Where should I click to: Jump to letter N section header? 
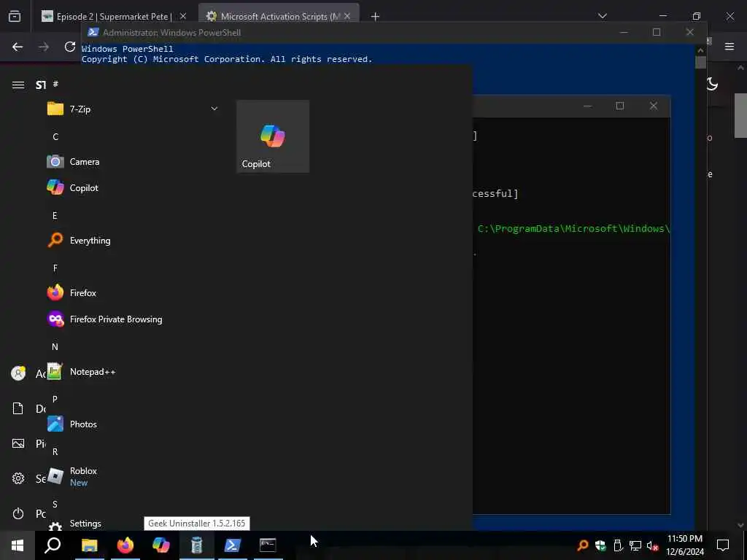click(55, 346)
